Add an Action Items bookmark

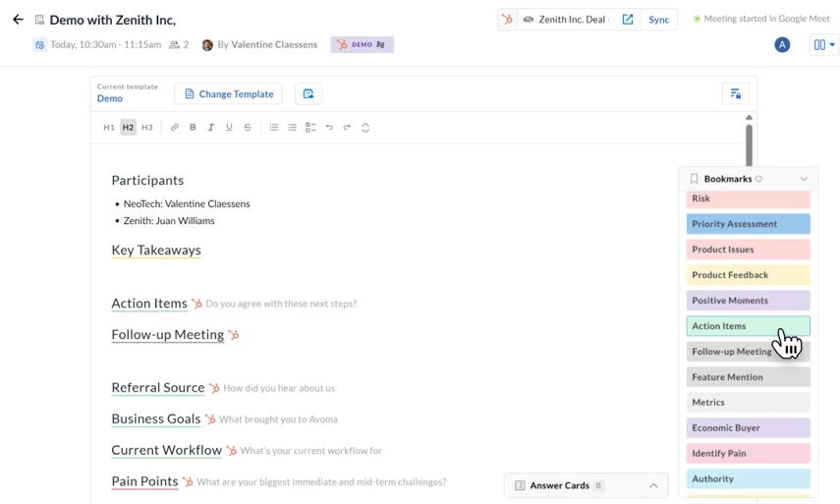[x=749, y=326]
